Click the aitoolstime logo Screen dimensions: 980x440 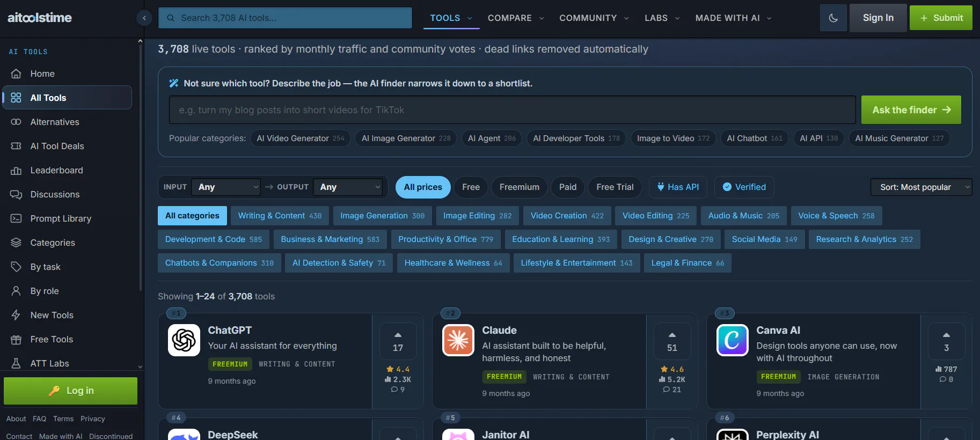pos(40,18)
